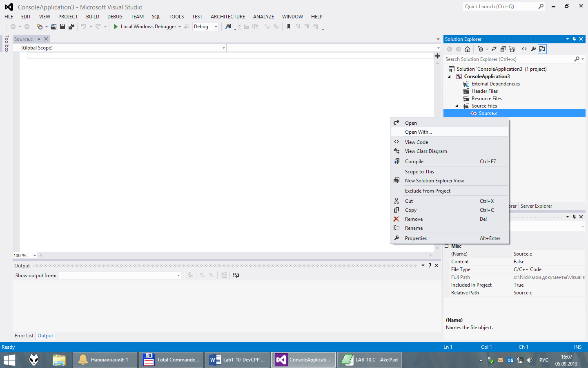Switch to the Error List tab
The width and height of the screenshot is (588, 368).
tap(24, 336)
